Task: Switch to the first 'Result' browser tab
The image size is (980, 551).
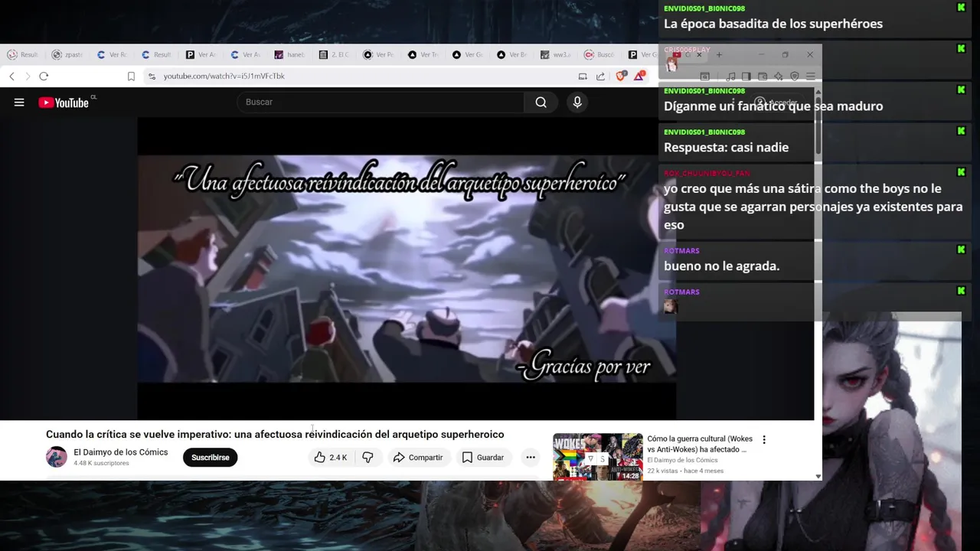Action: tap(23, 55)
